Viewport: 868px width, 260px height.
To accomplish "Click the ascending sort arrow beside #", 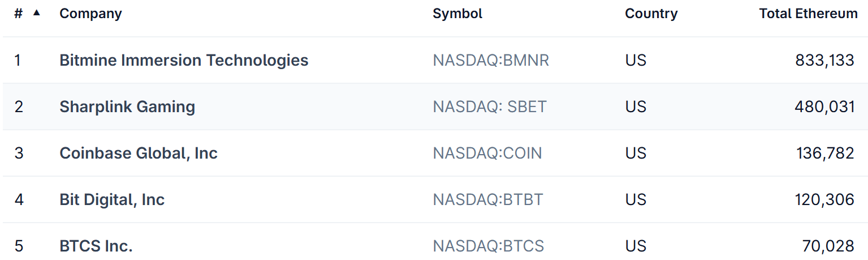I will coord(37,12).
